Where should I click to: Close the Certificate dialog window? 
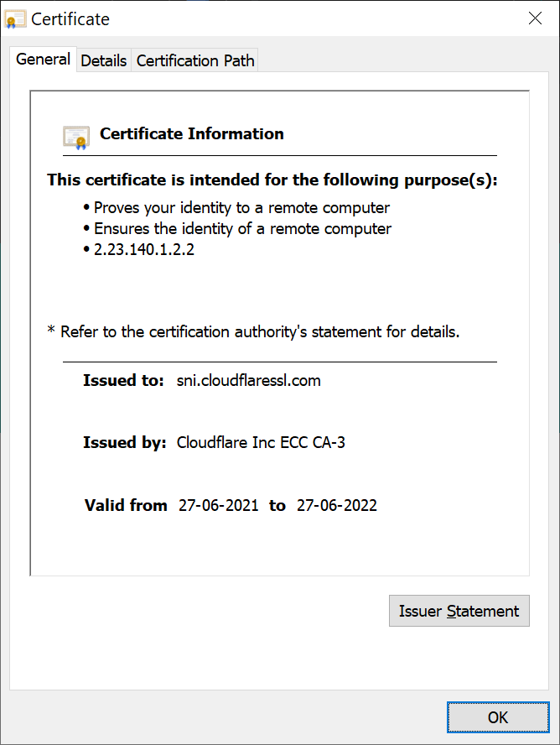(x=535, y=18)
